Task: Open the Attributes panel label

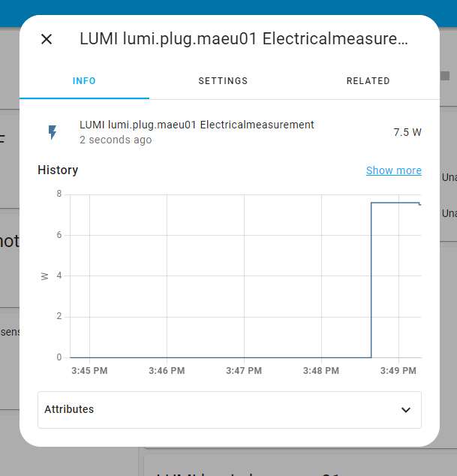Action: (x=69, y=410)
